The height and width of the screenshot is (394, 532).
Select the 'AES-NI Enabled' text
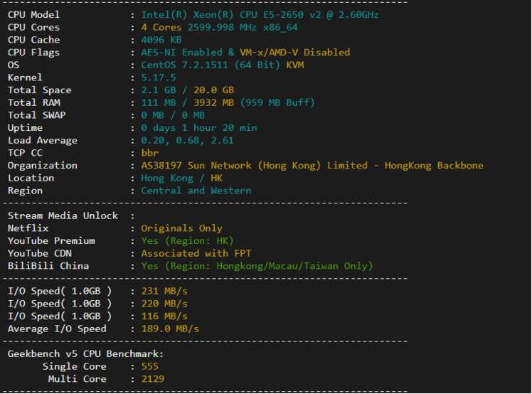[x=181, y=53]
